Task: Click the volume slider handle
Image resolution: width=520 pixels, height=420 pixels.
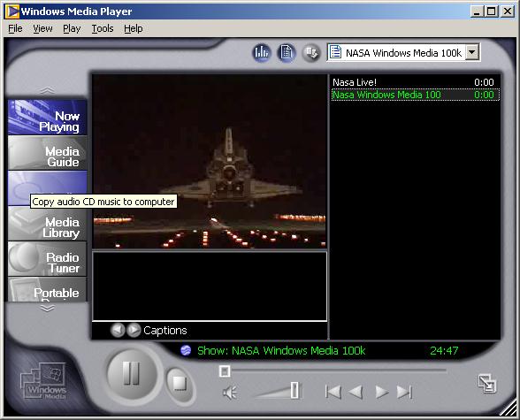Action: pos(294,390)
